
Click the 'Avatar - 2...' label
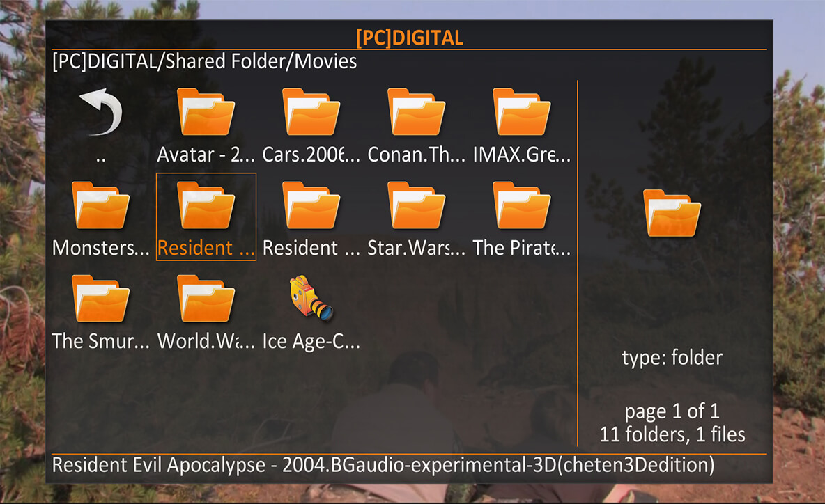206,155
